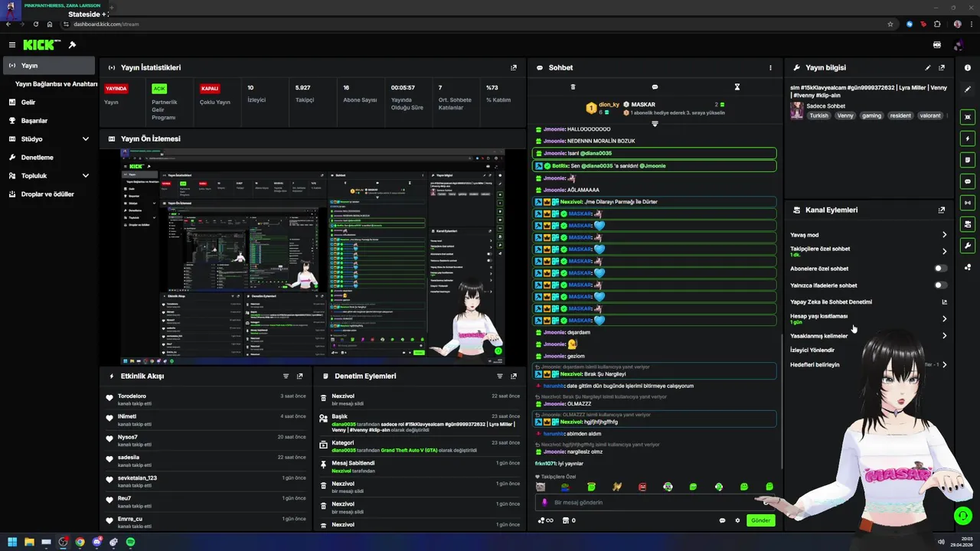The height and width of the screenshot is (551, 980).
Task: Open Yasaklanmış kelimeler settings
Action: pyautogui.click(x=868, y=336)
